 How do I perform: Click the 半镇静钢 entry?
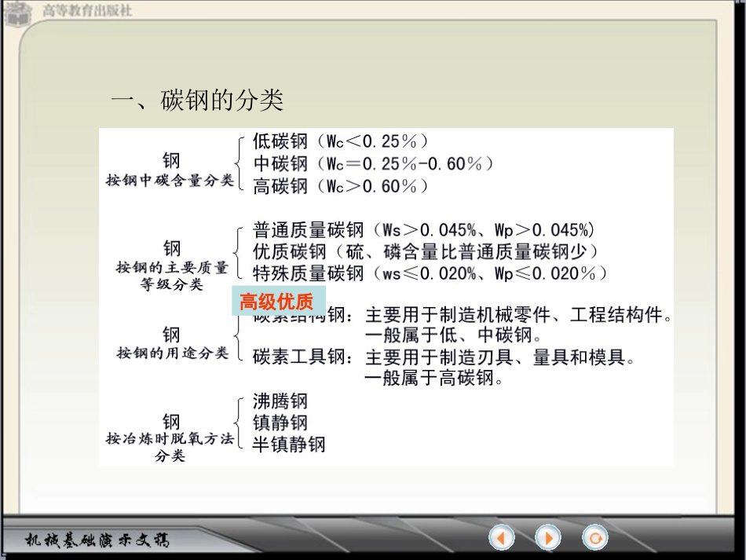coord(289,445)
